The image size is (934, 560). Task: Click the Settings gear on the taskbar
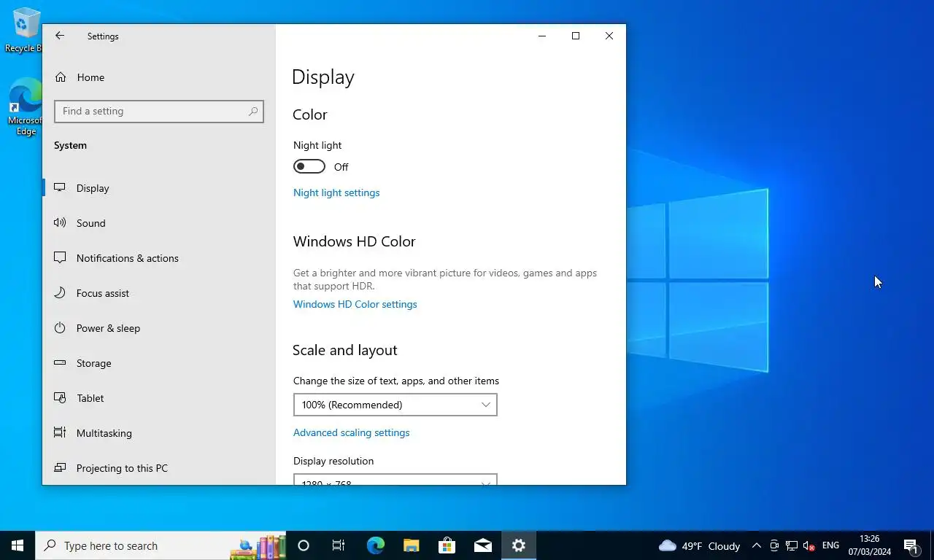point(518,545)
